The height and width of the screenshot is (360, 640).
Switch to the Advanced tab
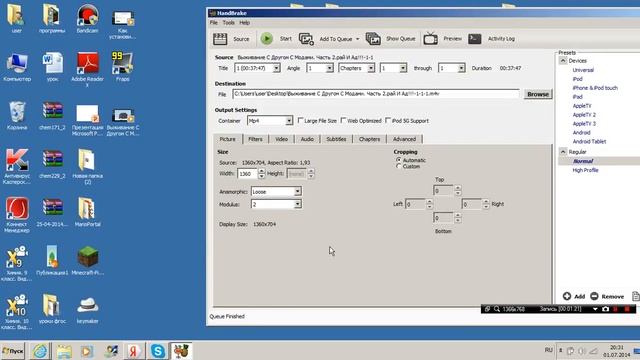(404, 139)
